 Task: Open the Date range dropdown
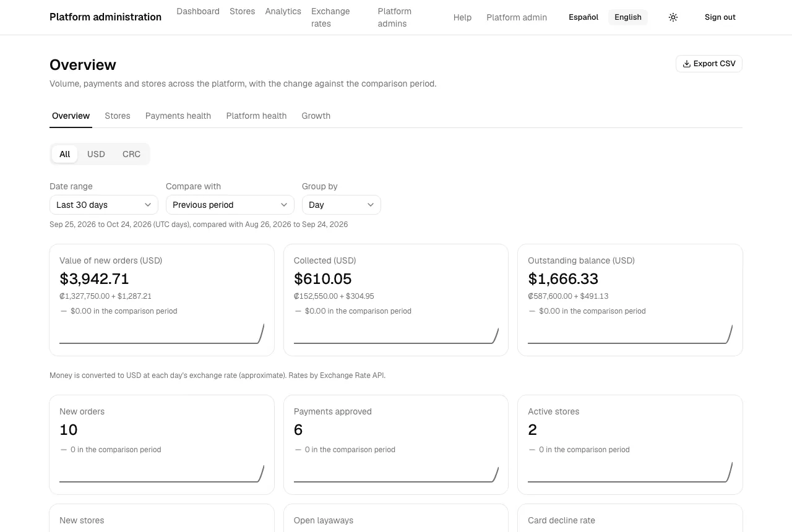pyautogui.click(x=104, y=205)
